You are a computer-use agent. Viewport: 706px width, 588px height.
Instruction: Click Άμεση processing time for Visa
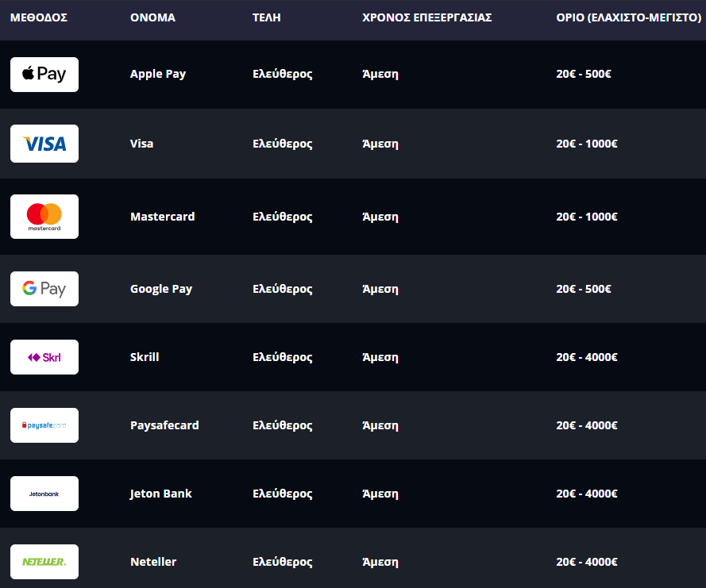pos(380,144)
